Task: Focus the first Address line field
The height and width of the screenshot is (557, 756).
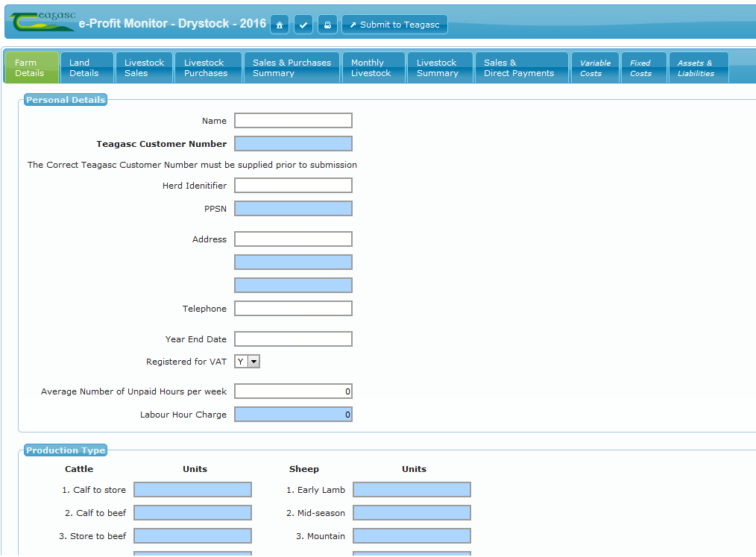Action: pos(293,239)
